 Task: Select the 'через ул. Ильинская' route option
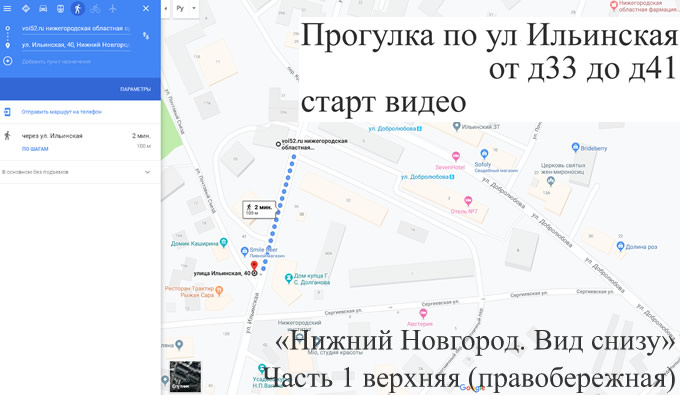click(80, 142)
